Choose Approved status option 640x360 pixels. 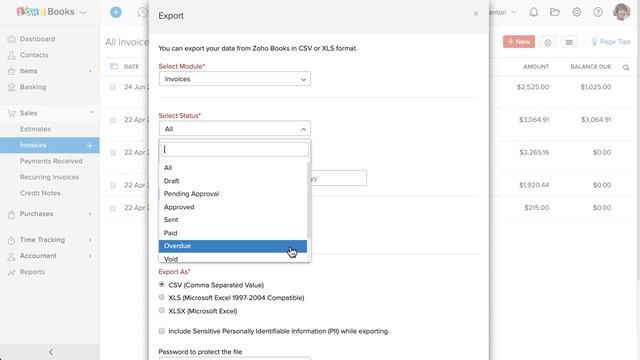(x=233, y=207)
